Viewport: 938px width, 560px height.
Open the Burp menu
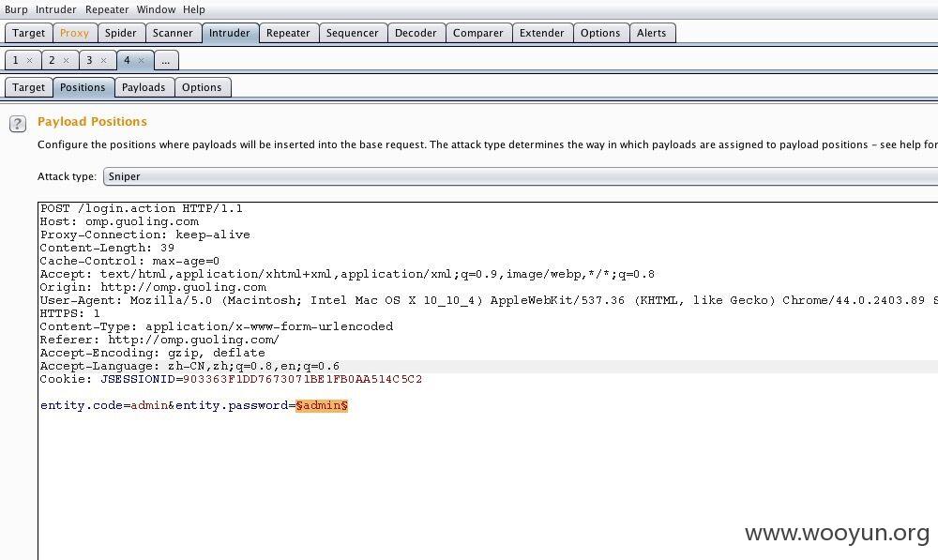click(16, 9)
